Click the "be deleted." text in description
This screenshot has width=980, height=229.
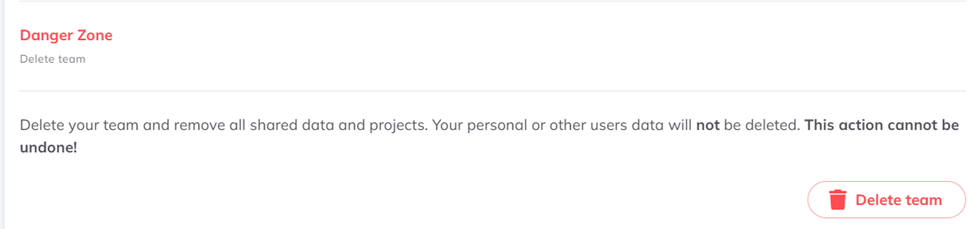tap(761, 125)
